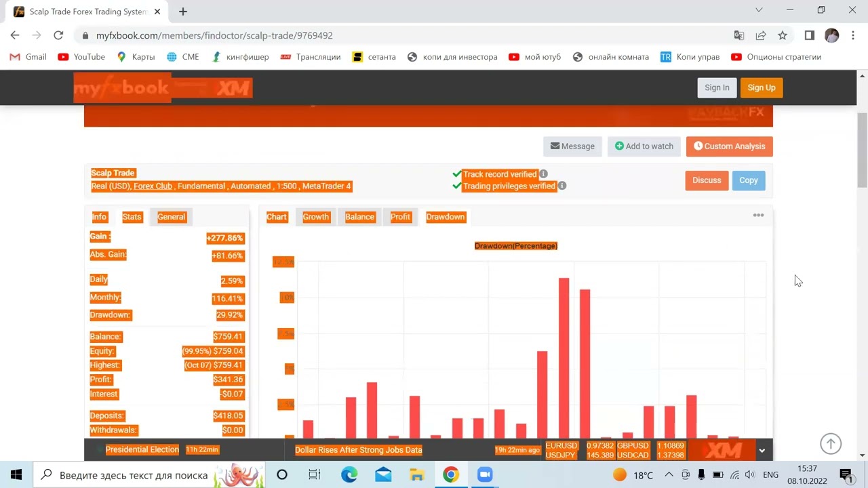Screen dimensions: 868x488
Task: Click the $418.05 deposits value
Action: point(228,415)
